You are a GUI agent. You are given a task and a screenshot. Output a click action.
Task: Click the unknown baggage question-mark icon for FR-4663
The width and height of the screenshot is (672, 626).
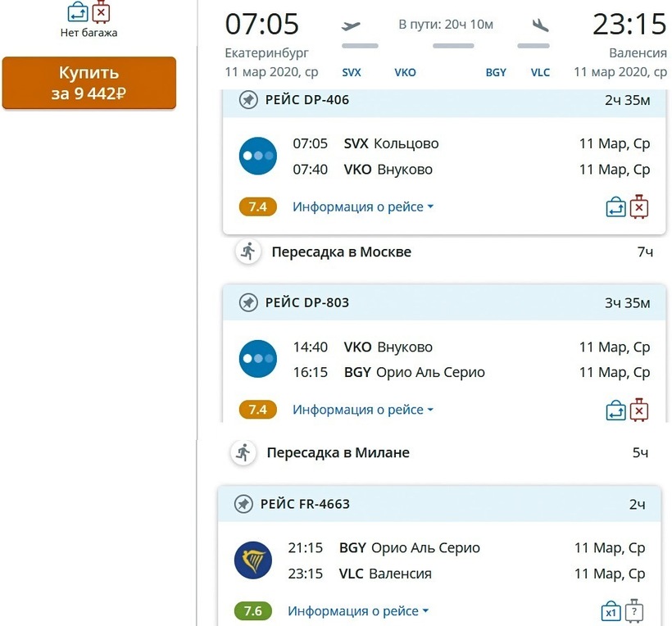(x=635, y=612)
